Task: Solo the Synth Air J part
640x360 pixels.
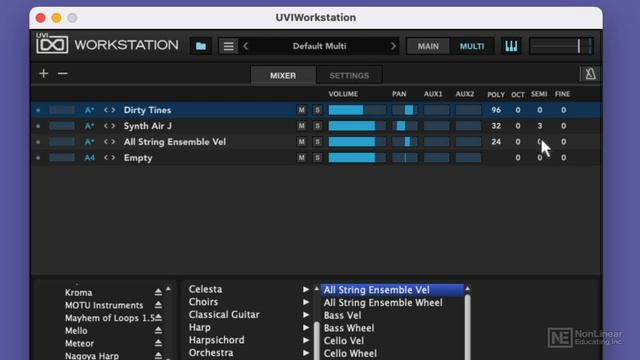Action: [x=317, y=126]
